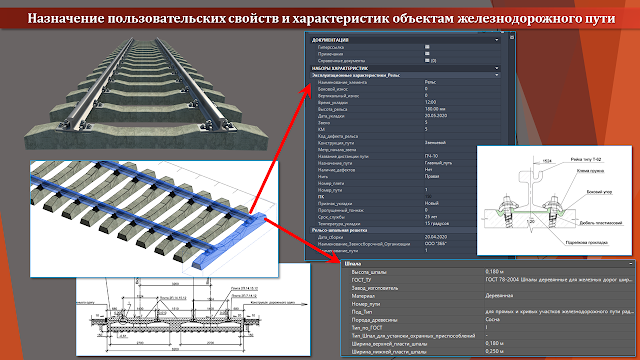This screenshot has height=360, width=640.
Task: Edit the Вертикальный_износ value field
Action: click(x=462, y=96)
